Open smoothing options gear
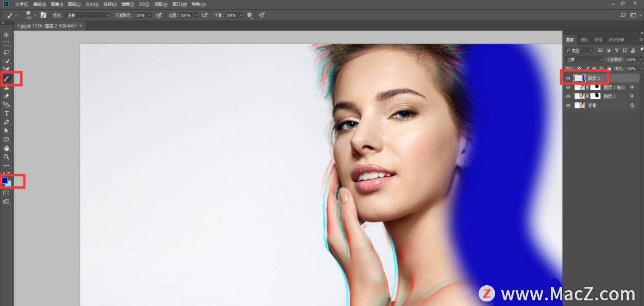Viewport: 644px width, 306px height. [249, 15]
